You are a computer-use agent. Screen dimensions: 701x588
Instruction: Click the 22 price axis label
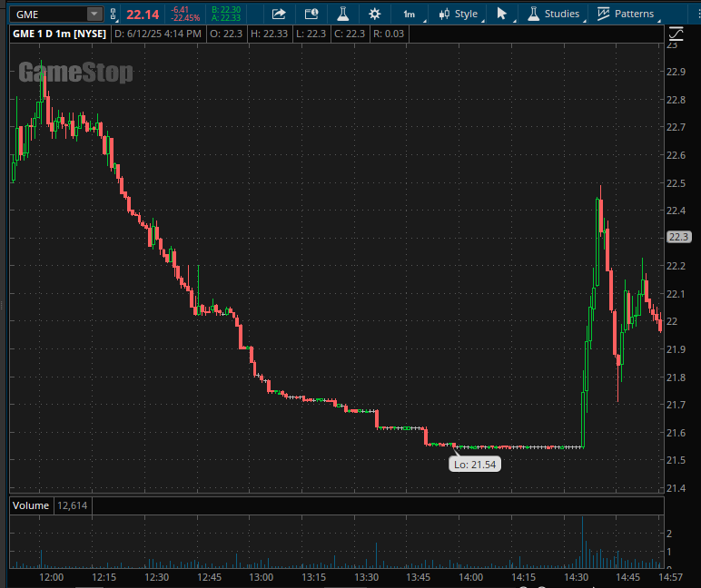672,322
